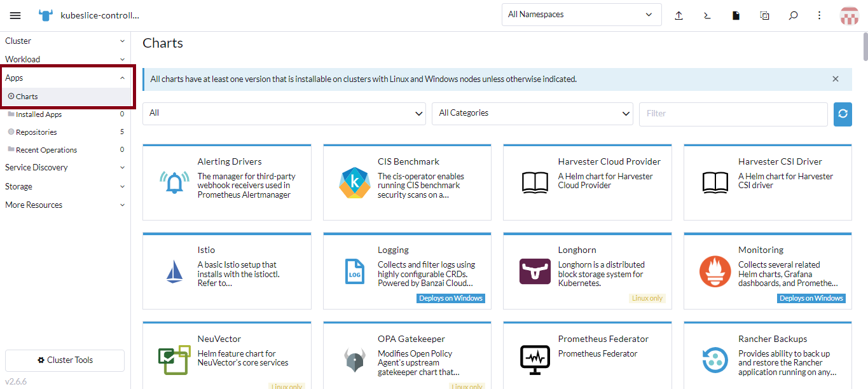Viewport: 868px width, 389px height.
Task: Open the NeuVector chart title
Action: 219,339
